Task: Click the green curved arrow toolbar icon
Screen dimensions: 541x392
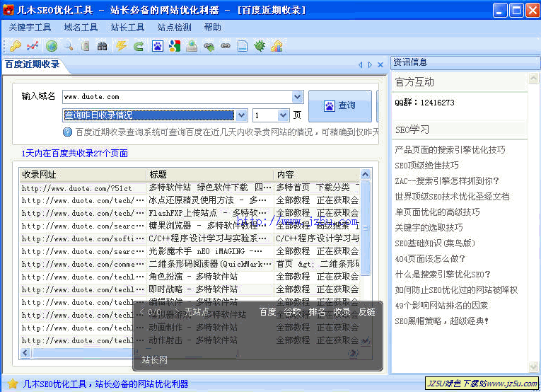Action: [x=139, y=46]
